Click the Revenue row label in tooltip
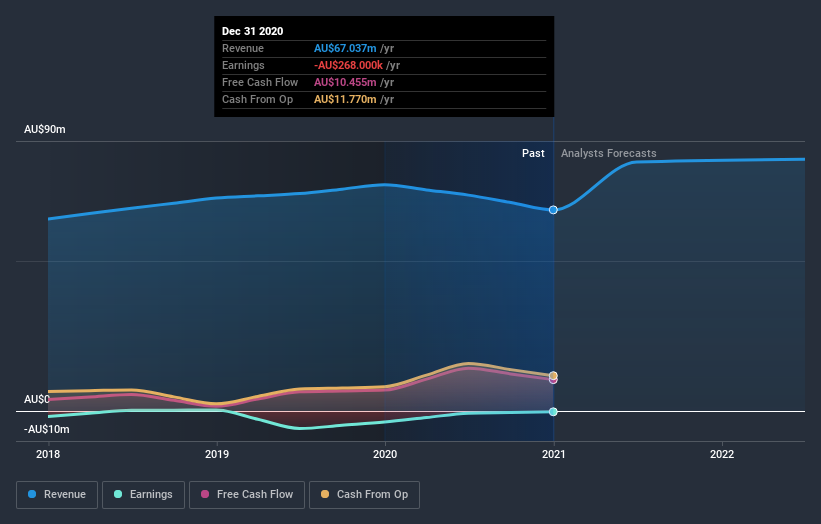Viewport: 821px width, 524px height. [243, 48]
